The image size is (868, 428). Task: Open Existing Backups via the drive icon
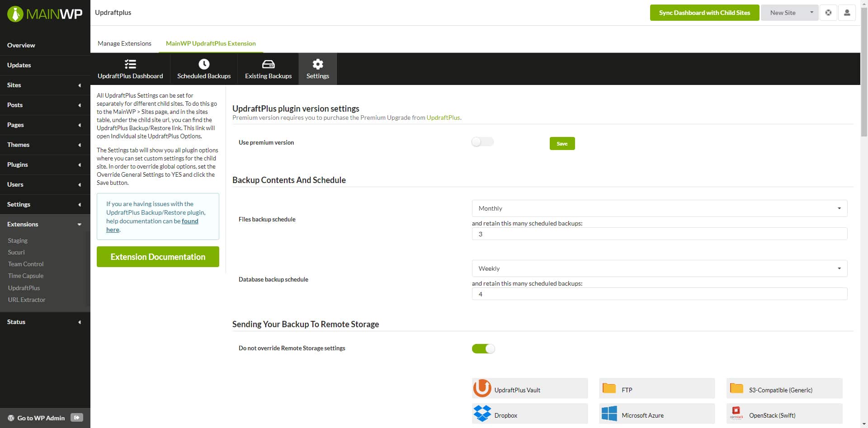click(x=268, y=64)
